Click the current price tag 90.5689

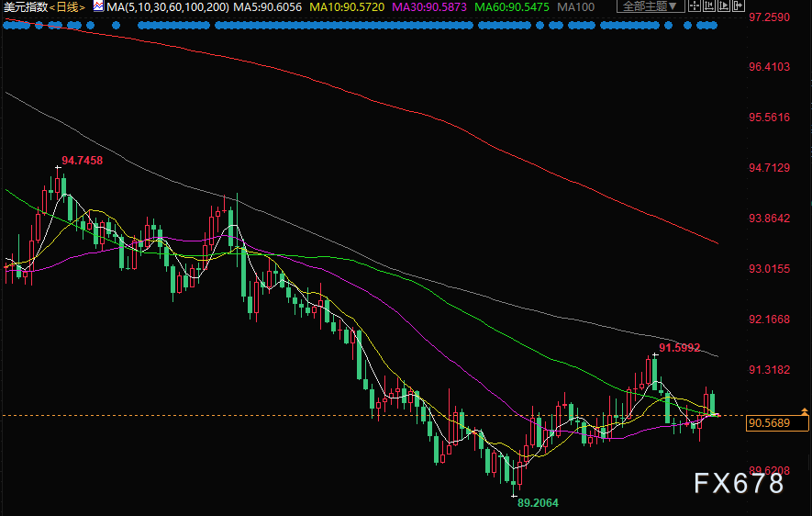pyautogui.click(x=777, y=422)
